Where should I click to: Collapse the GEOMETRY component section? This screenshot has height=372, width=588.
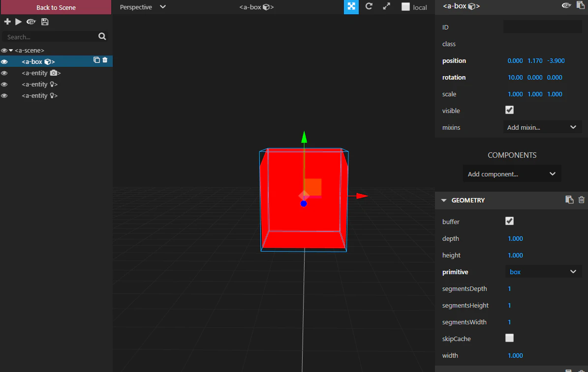[444, 200]
